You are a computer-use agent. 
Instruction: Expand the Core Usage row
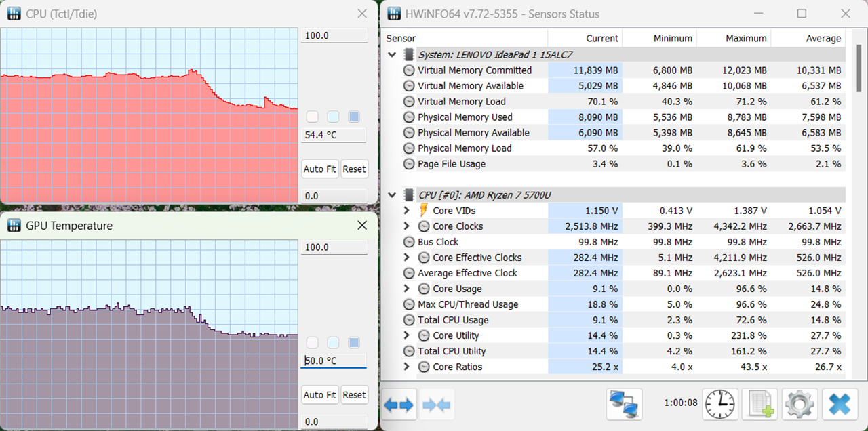[x=407, y=289]
